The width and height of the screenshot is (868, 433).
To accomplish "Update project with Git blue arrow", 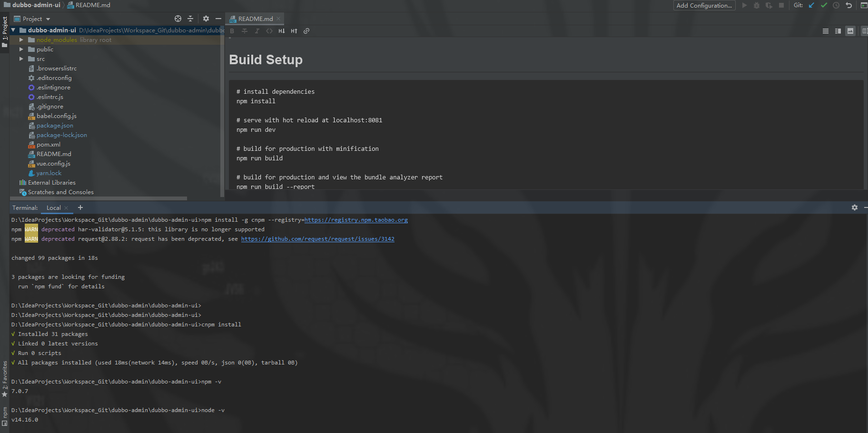I will [812, 5].
